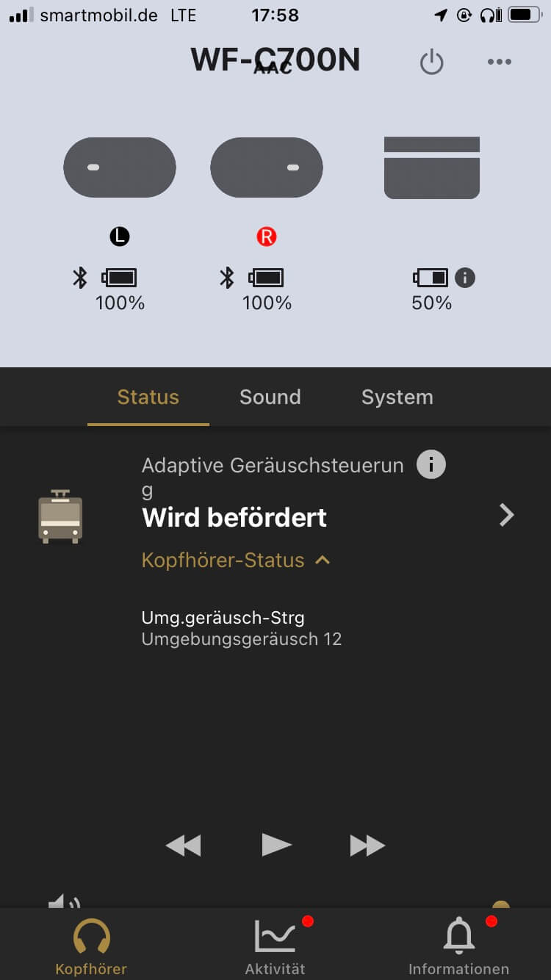Image resolution: width=551 pixels, height=980 pixels.
Task: Skip to the previous track
Action: pyautogui.click(x=183, y=846)
